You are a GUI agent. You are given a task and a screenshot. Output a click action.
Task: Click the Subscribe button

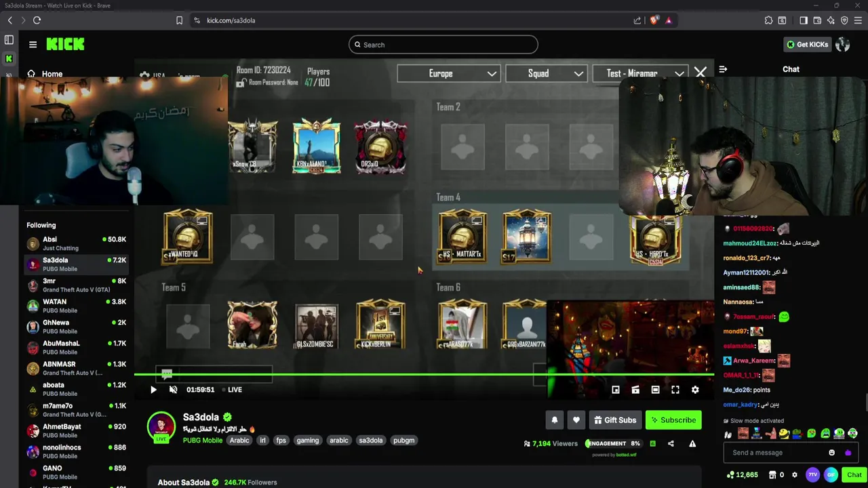pos(673,420)
